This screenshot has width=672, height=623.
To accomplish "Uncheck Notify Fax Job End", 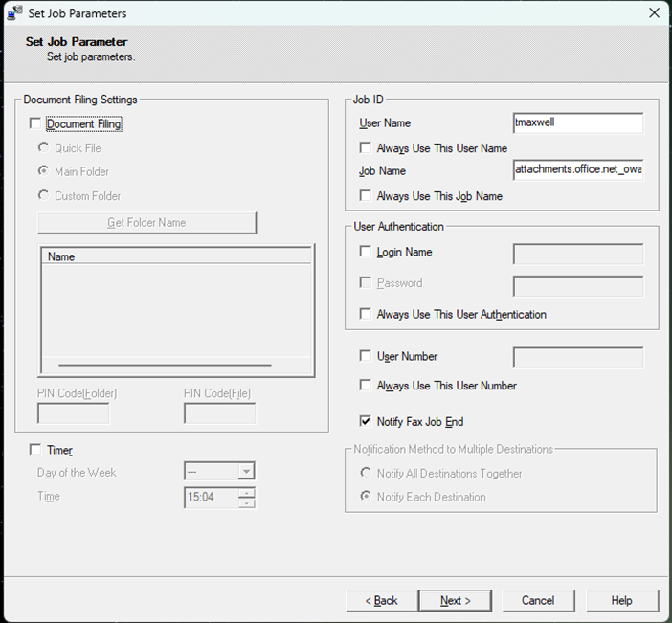I will click(x=366, y=421).
